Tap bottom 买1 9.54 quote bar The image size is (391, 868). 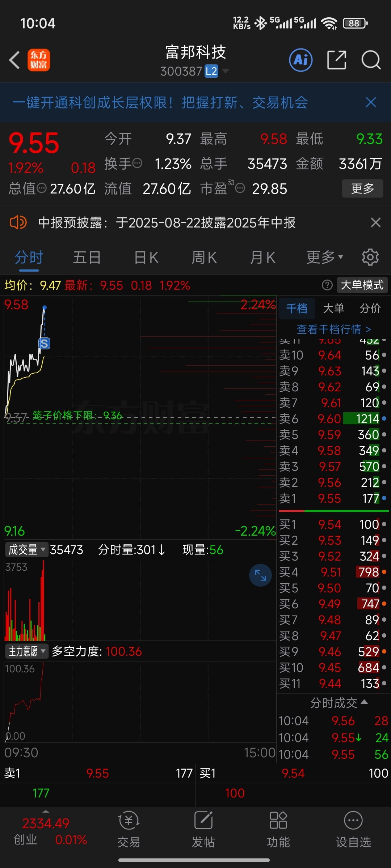point(293,773)
